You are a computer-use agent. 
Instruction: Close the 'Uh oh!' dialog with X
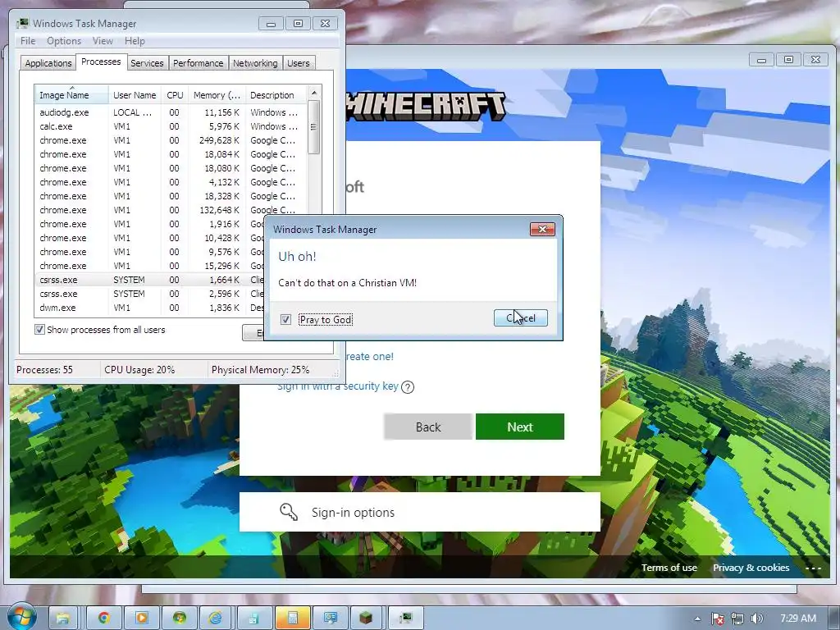542,230
